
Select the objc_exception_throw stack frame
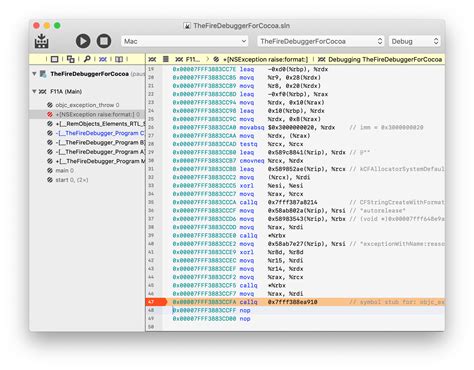click(x=87, y=105)
